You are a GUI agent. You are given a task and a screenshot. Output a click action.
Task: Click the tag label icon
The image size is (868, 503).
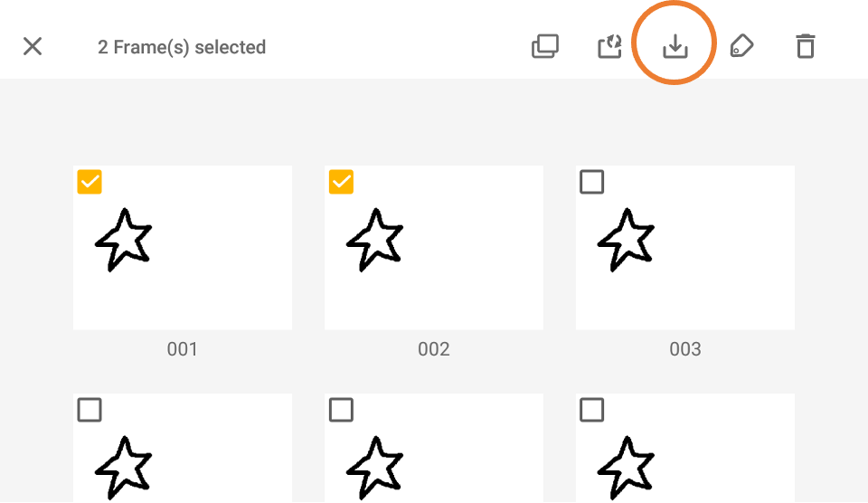point(741,46)
